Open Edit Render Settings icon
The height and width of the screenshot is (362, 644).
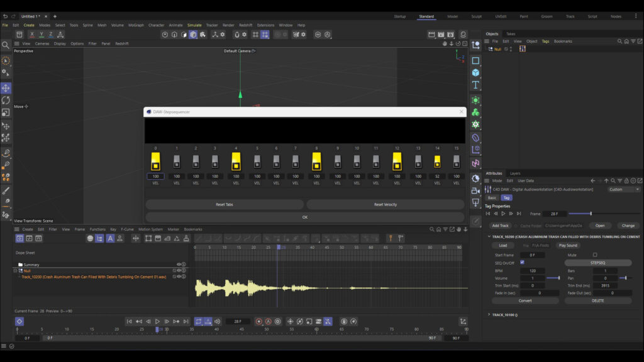click(x=450, y=35)
